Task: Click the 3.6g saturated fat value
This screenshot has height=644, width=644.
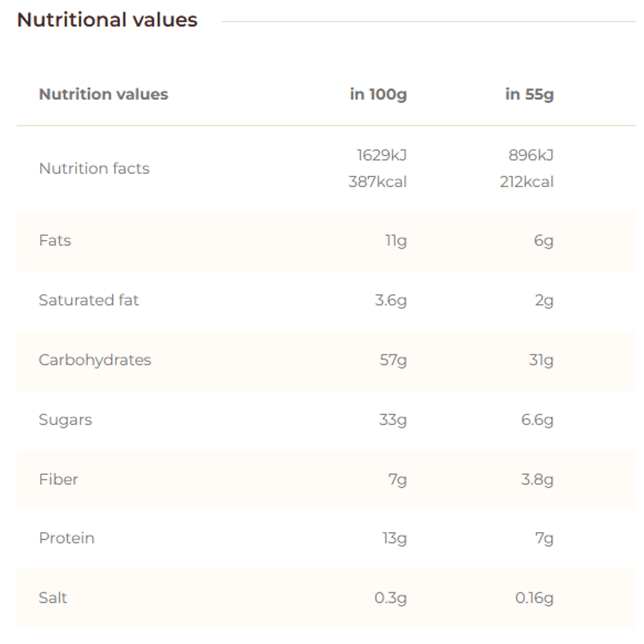Action: [391, 301]
